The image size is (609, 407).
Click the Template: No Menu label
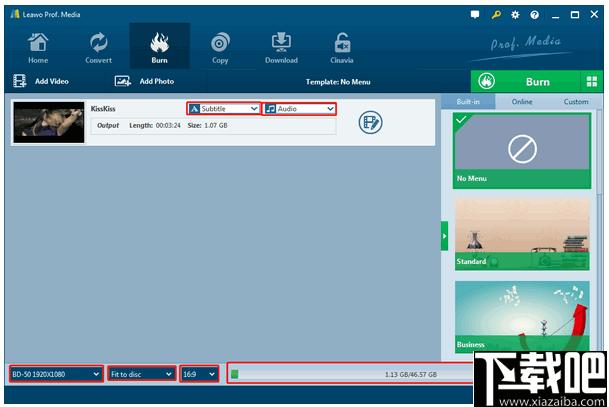point(338,82)
